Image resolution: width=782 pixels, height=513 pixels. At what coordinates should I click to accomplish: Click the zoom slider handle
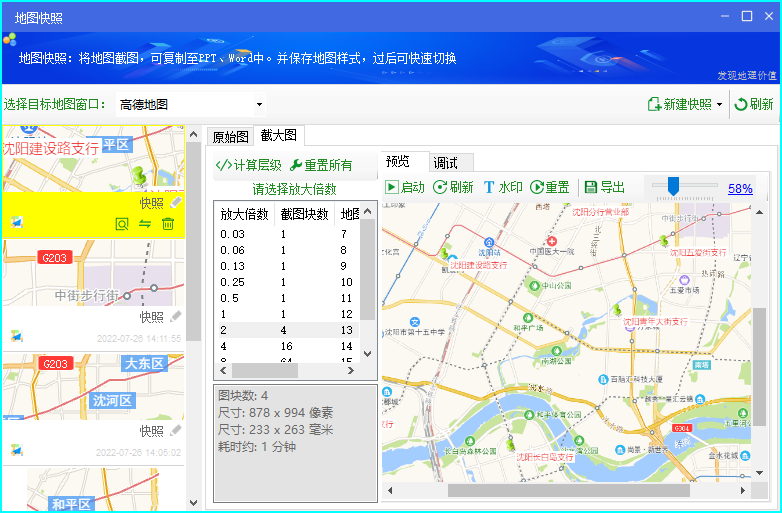tap(673, 186)
